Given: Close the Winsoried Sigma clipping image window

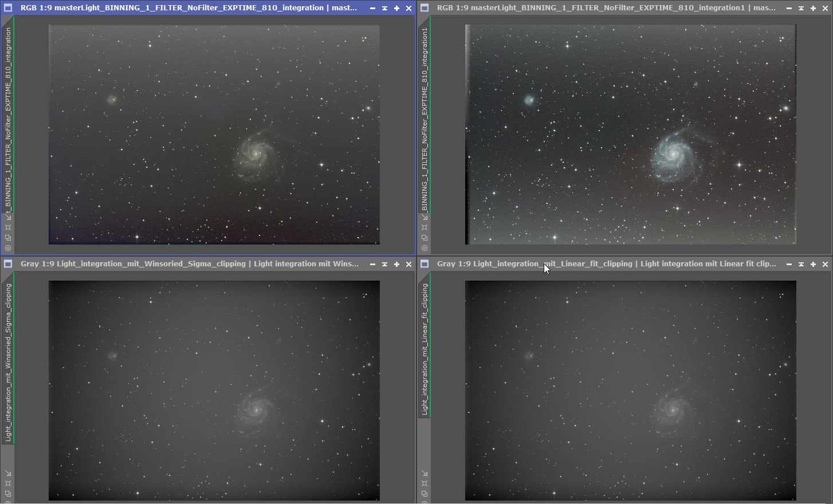Looking at the screenshot, I should 408,265.
